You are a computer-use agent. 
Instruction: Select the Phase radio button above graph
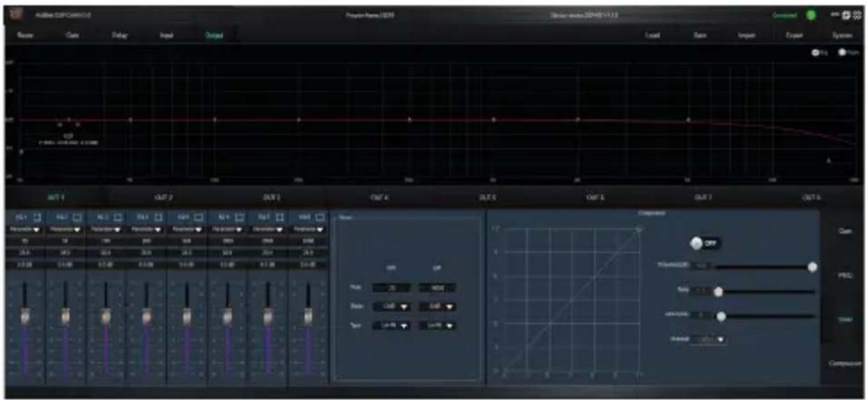click(x=841, y=52)
